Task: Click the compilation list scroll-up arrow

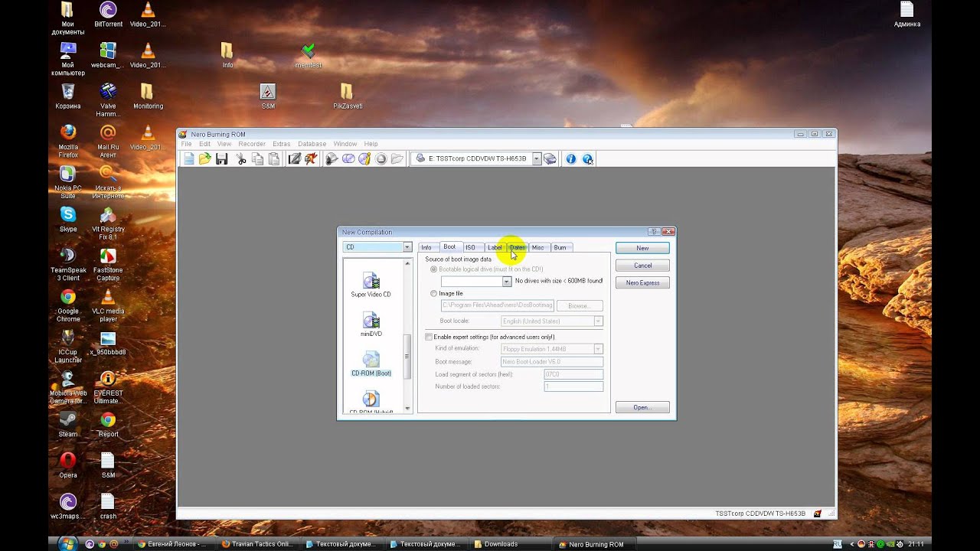Action: 407,262
